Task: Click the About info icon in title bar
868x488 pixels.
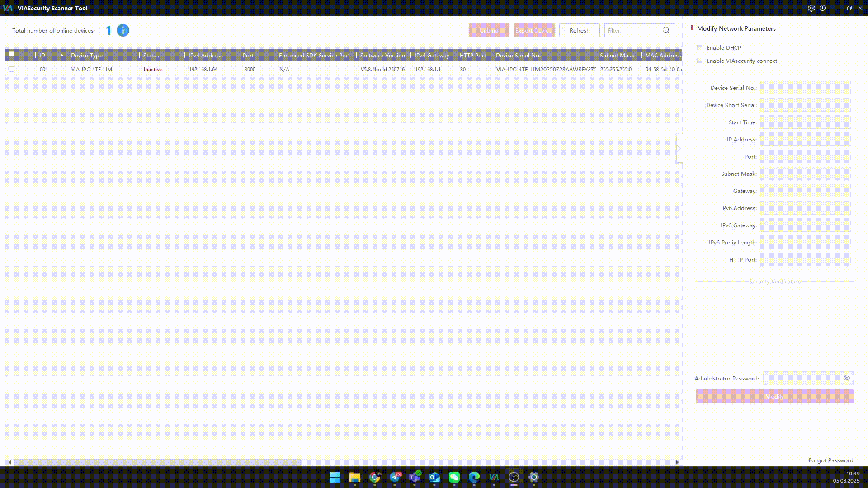Action: [x=822, y=8]
